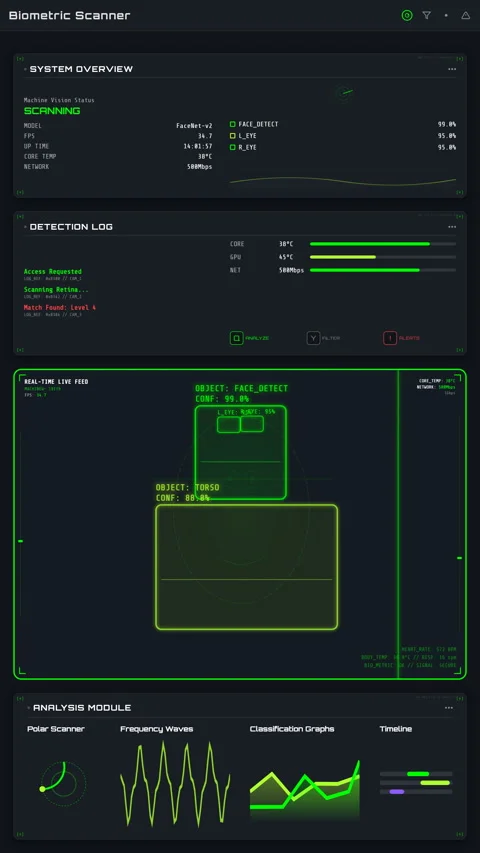Image resolution: width=480 pixels, height=853 pixels.
Task: Select the Polar Scanner section label
Action: [x=56, y=729]
